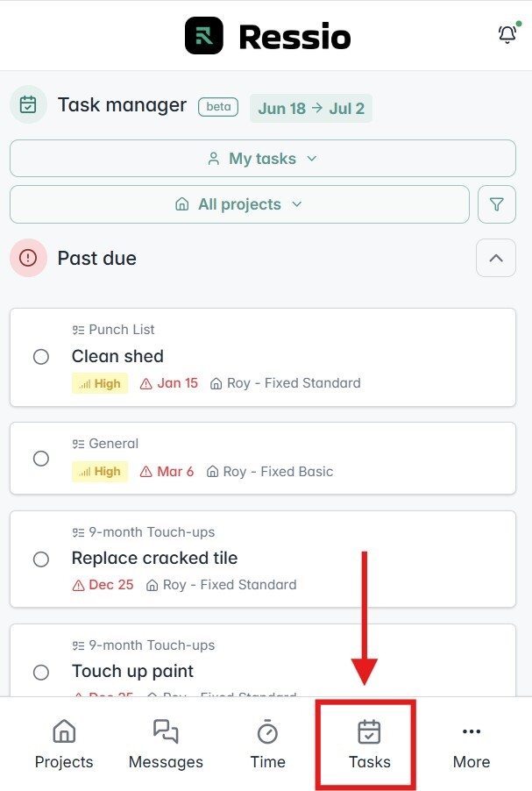Tap the More ellipsis icon
This screenshot has width=532, height=791.
pyautogui.click(x=471, y=731)
